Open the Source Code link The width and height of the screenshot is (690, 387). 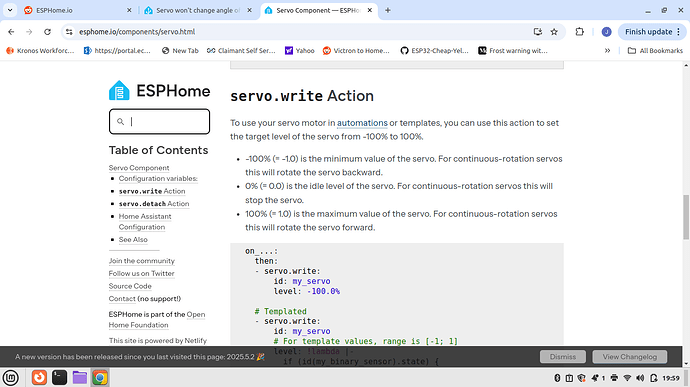tap(130, 286)
